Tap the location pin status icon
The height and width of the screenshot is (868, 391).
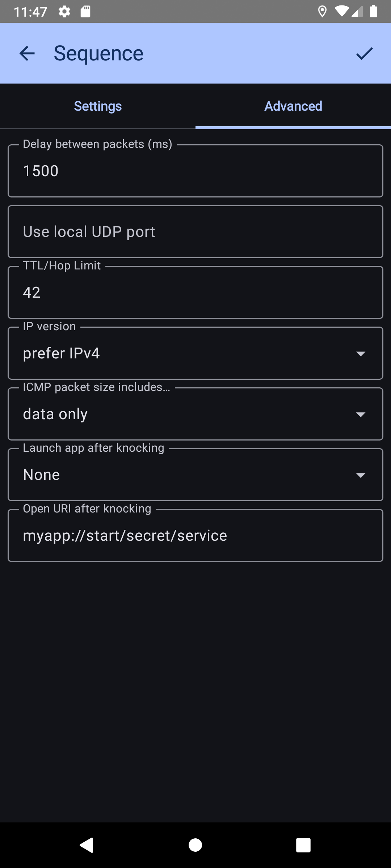[322, 12]
